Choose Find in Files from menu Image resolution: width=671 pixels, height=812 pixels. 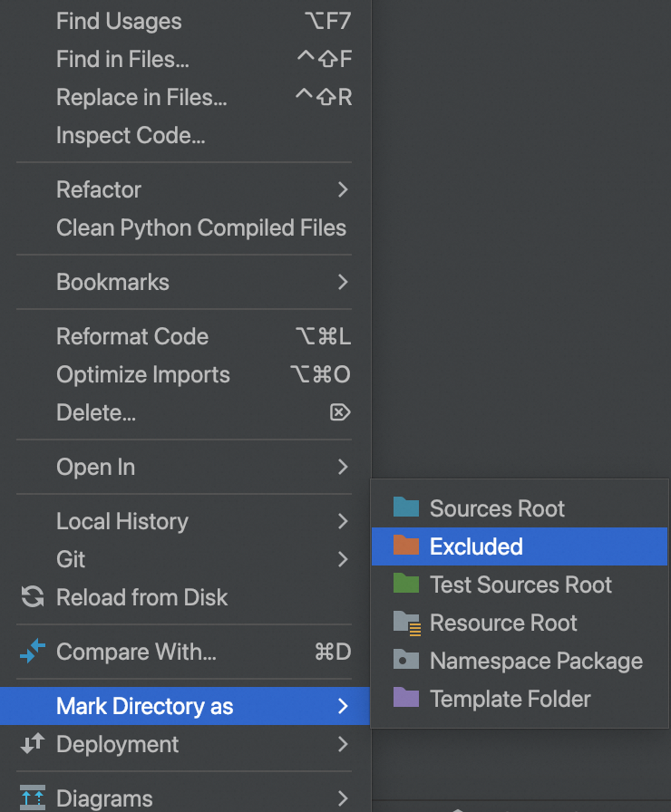(122, 59)
